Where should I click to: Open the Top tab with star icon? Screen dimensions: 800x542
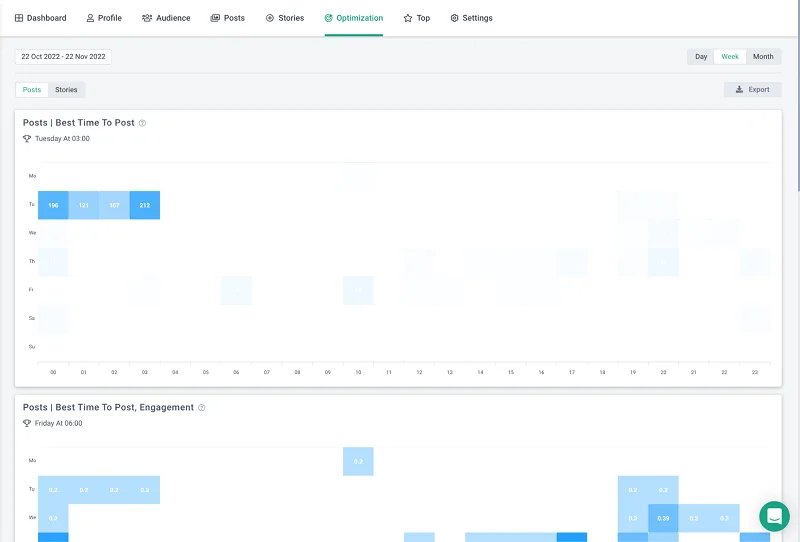point(417,18)
